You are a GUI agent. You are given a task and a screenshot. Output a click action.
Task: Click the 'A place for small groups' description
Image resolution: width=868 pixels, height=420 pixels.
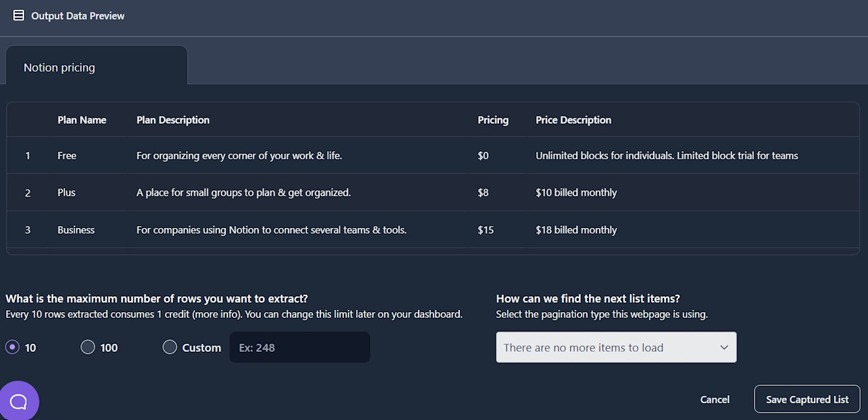[x=244, y=193]
